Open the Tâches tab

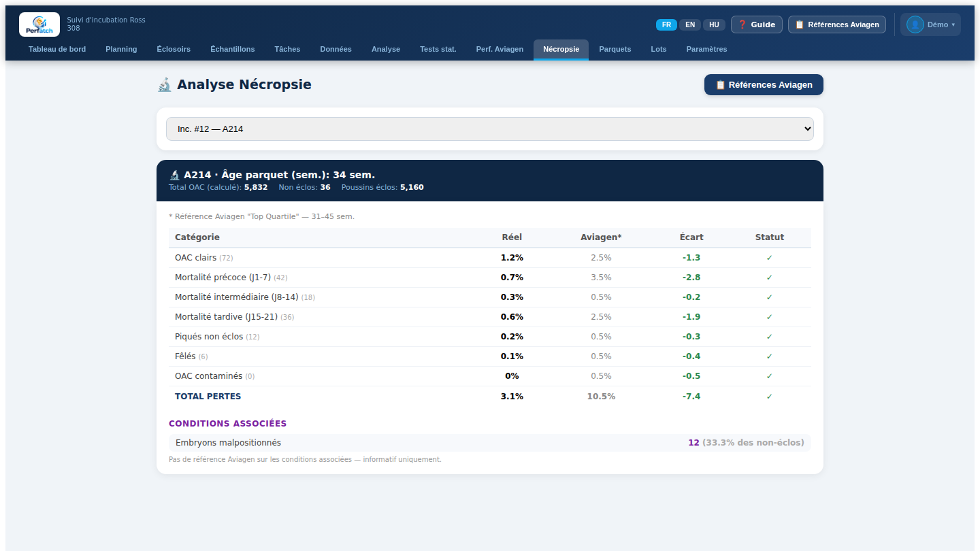(x=287, y=49)
